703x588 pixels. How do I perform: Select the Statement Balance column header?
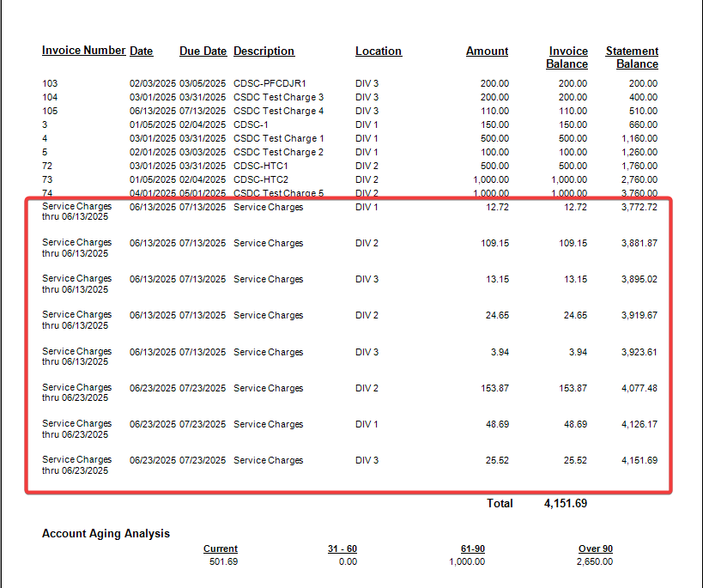(x=632, y=58)
